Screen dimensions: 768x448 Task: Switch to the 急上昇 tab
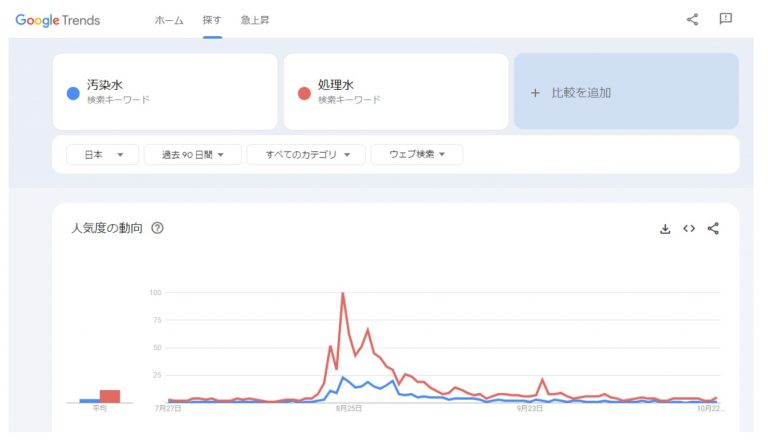pyautogui.click(x=255, y=20)
